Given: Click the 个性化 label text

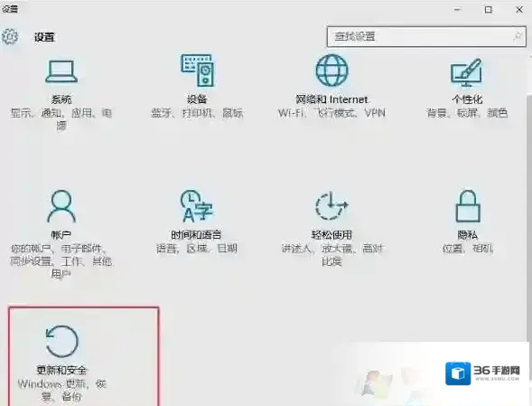Looking at the screenshot, I should click(467, 99).
